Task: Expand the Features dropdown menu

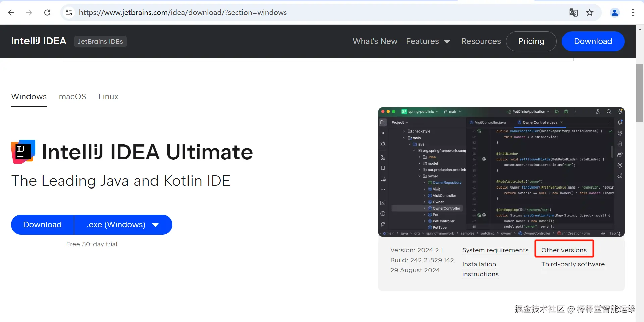Action: click(428, 41)
